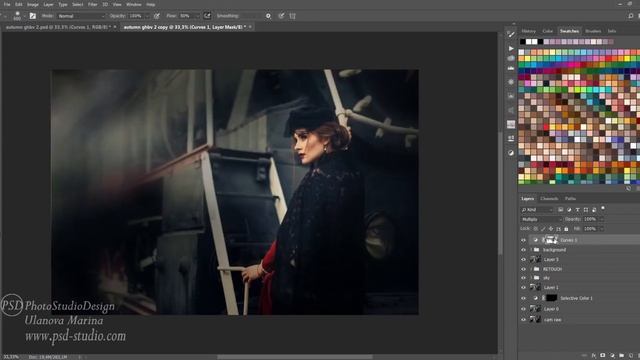The width and height of the screenshot is (640, 360).
Task: Hide the RETOUCH group
Action: [x=523, y=269]
